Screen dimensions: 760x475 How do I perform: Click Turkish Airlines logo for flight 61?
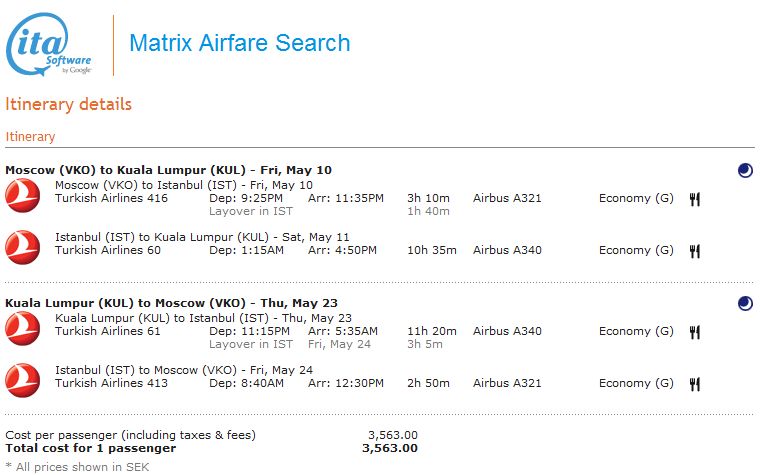pos(22,326)
